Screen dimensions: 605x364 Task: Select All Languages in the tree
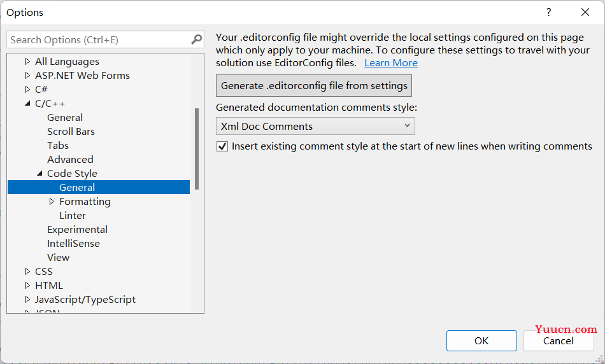pyautogui.click(x=67, y=61)
